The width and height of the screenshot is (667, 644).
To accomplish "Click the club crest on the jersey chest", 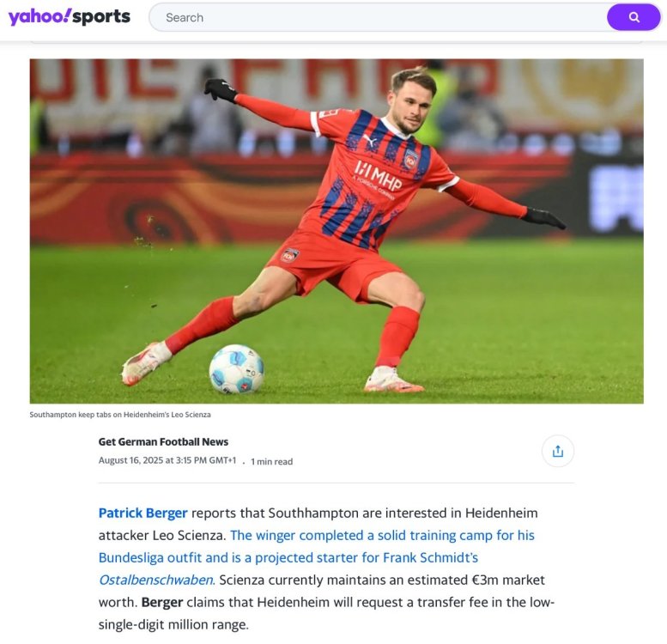I will pos(410,159).
